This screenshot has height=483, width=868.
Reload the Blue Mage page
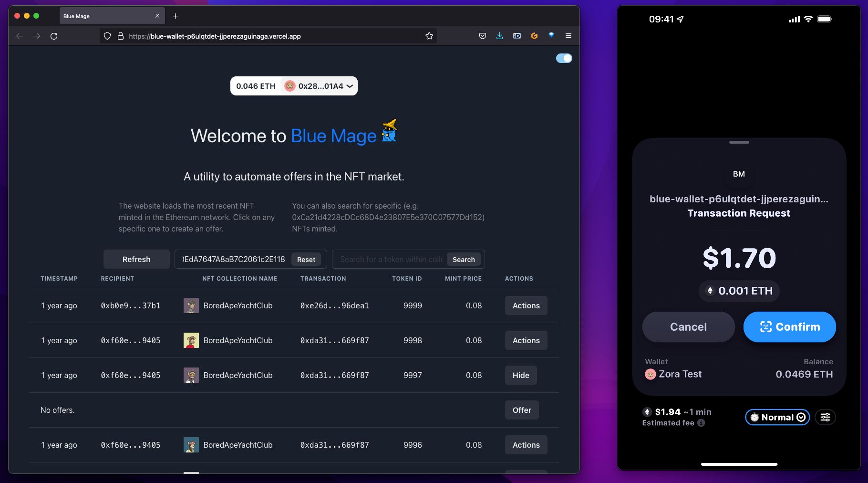click(54, 36)
